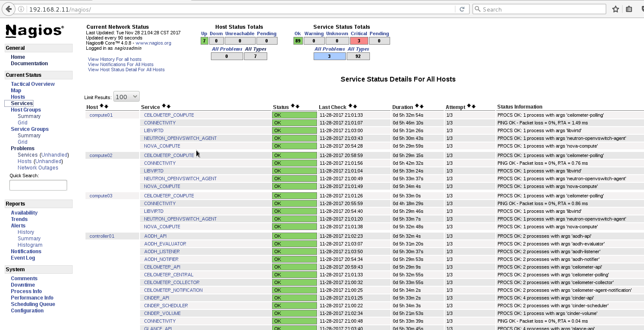
Task: Sort Service column descending with down arrow
Action: point(168,106)
